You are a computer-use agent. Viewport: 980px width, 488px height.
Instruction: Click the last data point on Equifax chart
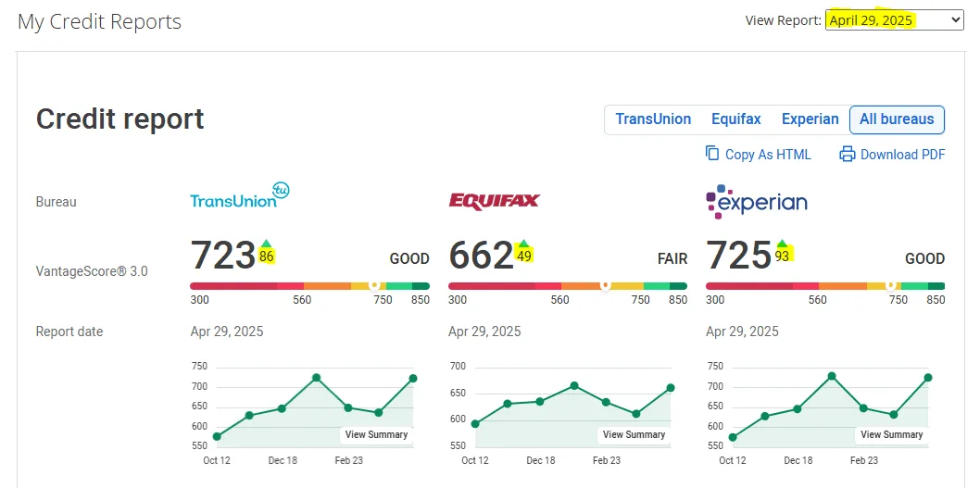[x=671, y=388]
